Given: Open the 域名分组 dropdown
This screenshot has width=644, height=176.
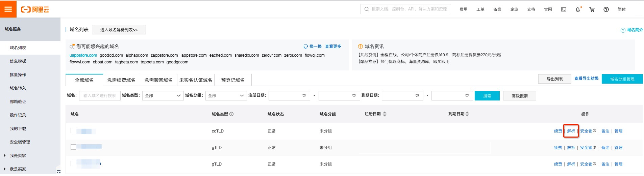Looking at the screenshot, I should pyautogui.click(x=226, y=96).
